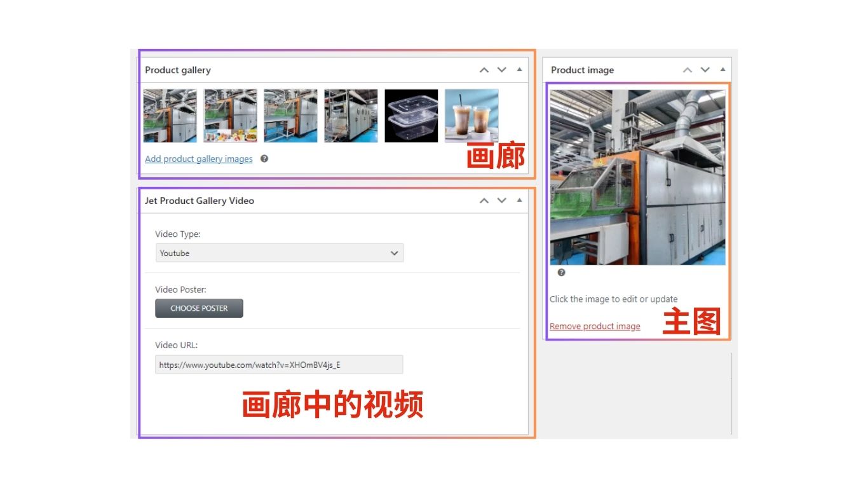
Task: Move Jet Product Gallery Video panel down
Action: 502,201
